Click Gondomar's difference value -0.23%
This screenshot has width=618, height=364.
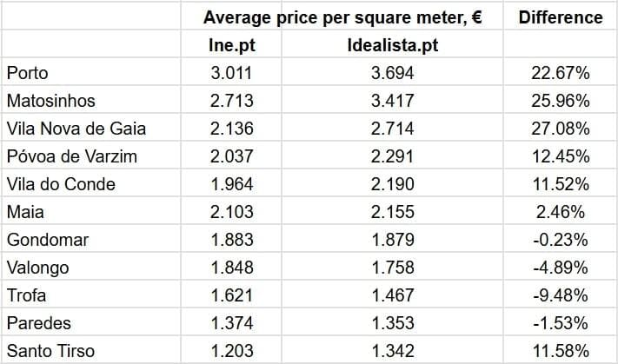pos(560,240)
